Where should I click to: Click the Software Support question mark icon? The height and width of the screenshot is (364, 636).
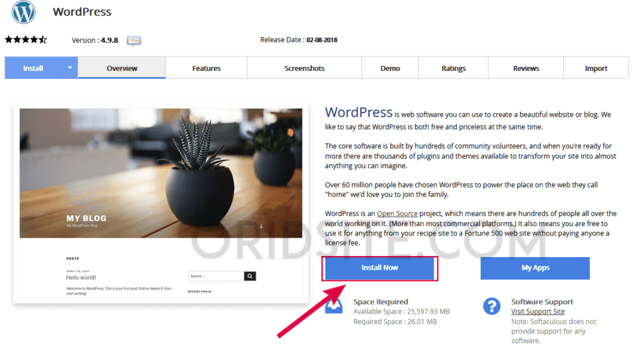click(x=492, y=306)
